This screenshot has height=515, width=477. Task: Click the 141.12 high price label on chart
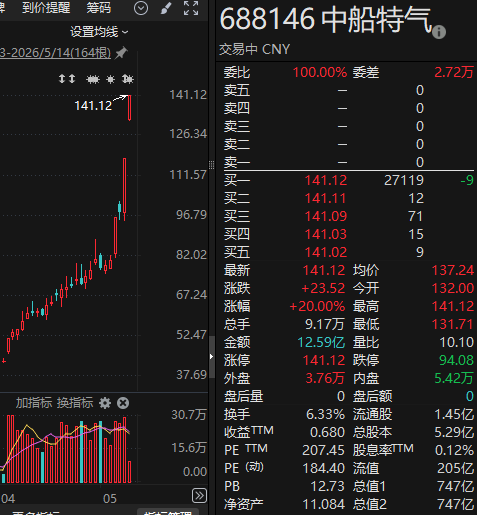pos(93,106)
